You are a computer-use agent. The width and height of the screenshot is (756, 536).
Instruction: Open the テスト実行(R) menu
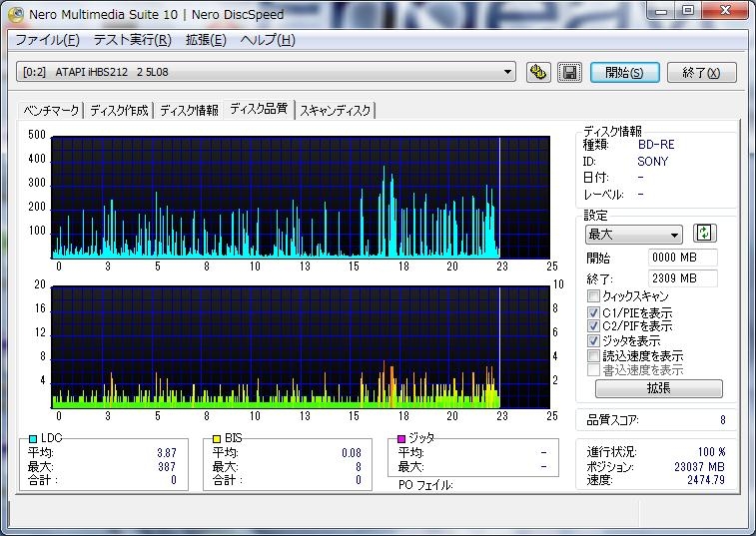[133, 40]
